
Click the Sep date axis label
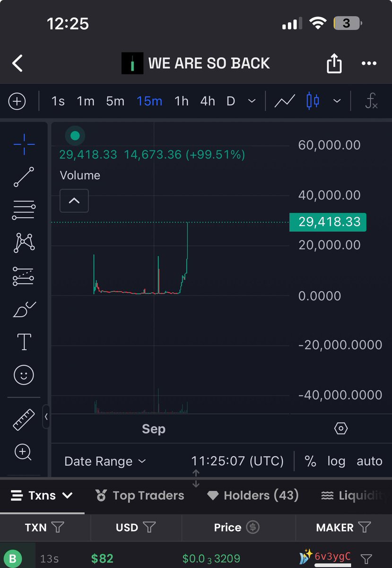tap(154, 429)
